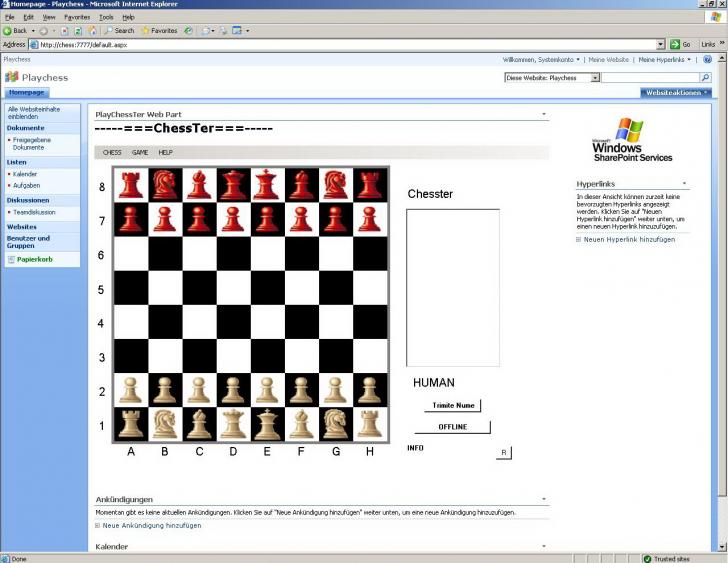Image resolution: width=728 pixels, height=563 pixels.
Task: Open the HELP menu in ChessTer
Action: click(x=165, y=152)
